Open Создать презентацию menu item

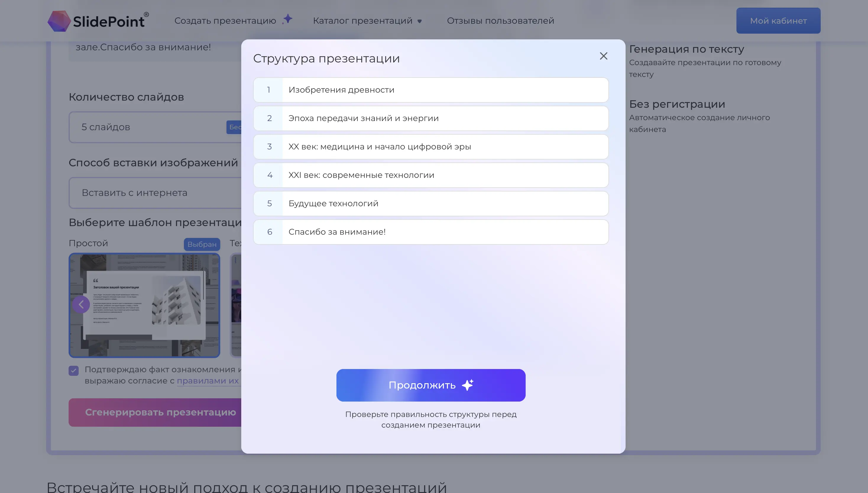tap(225, 21)
